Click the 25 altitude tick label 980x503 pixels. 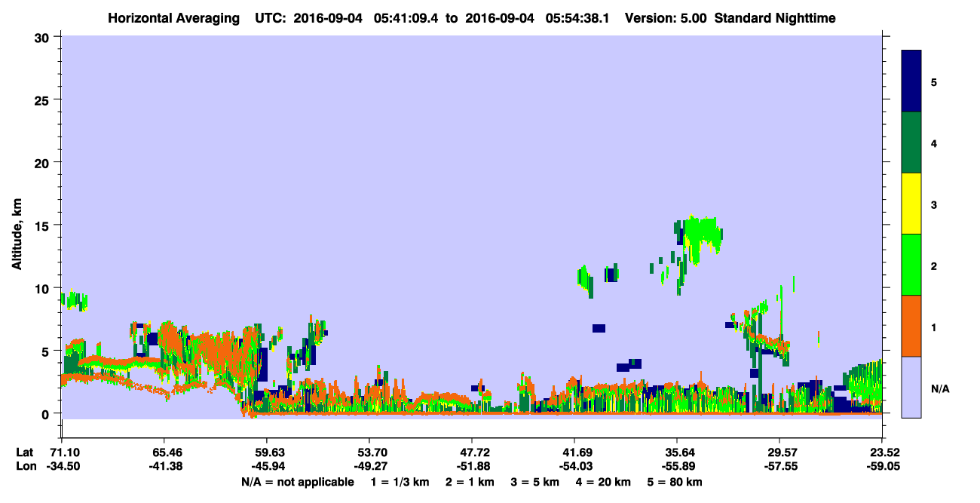(x=44, y=100)
